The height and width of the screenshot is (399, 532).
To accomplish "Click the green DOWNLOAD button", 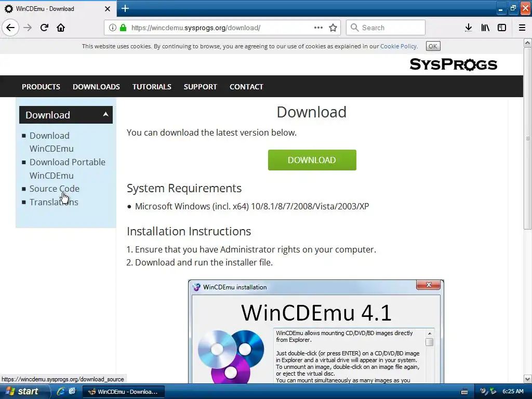I will [x=312, y=160].
